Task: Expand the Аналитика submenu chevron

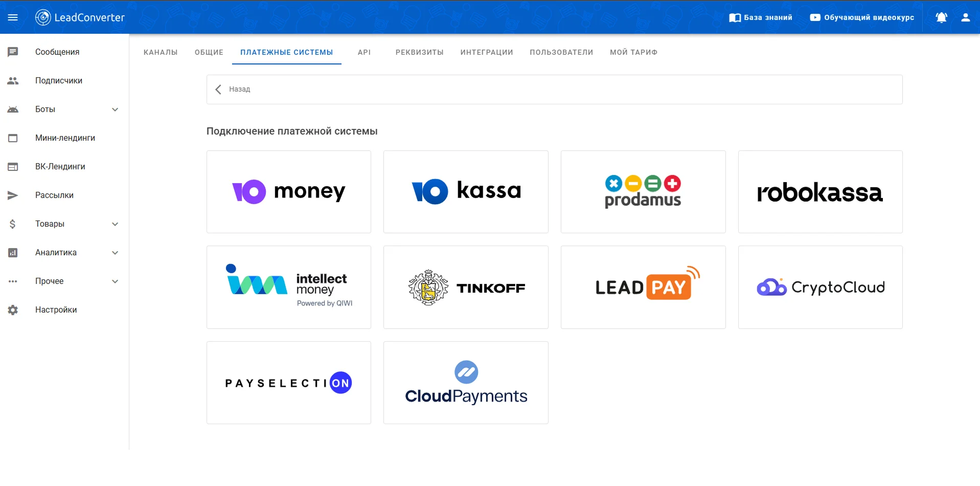Action: pyautogui.click(x=115, y=253)
